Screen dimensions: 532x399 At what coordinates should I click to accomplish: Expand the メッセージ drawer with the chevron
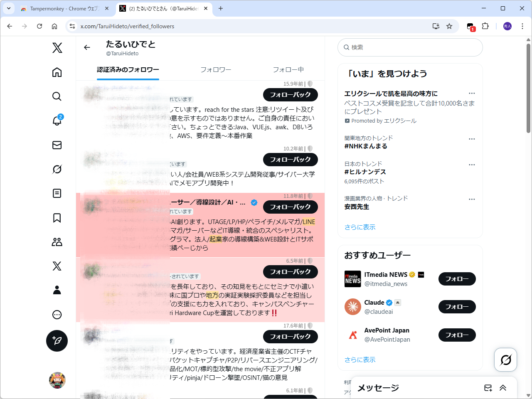[503, 388]
